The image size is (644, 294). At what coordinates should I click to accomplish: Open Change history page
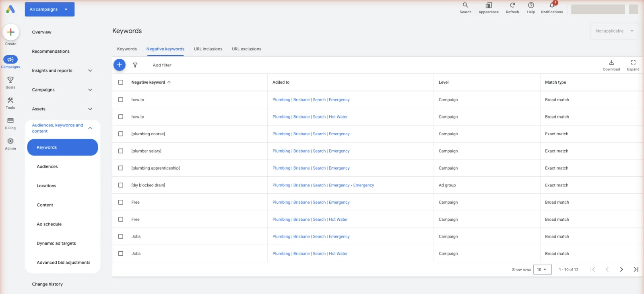coord(47,284)
